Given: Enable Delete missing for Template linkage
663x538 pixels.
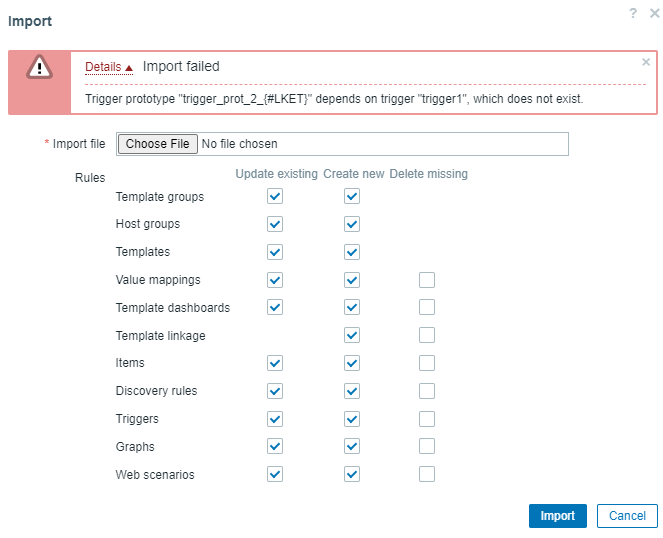Looking at the screenshot, I should click(427, 335).
